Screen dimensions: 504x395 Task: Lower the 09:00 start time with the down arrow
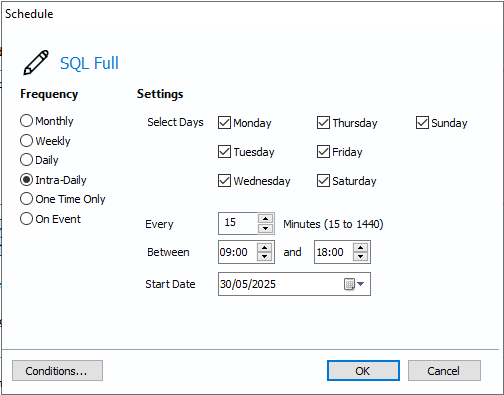pos(265,256)
